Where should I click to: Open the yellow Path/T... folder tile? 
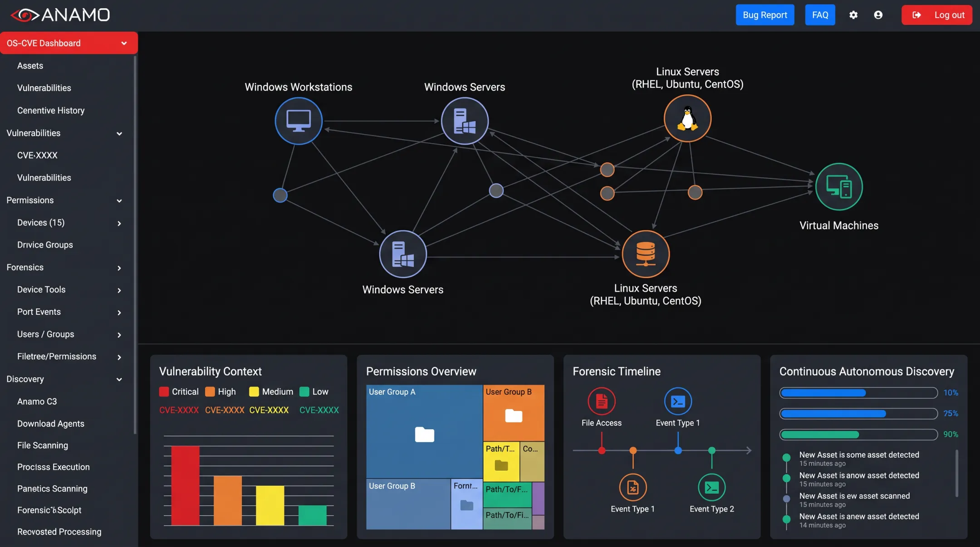point(501,461)
